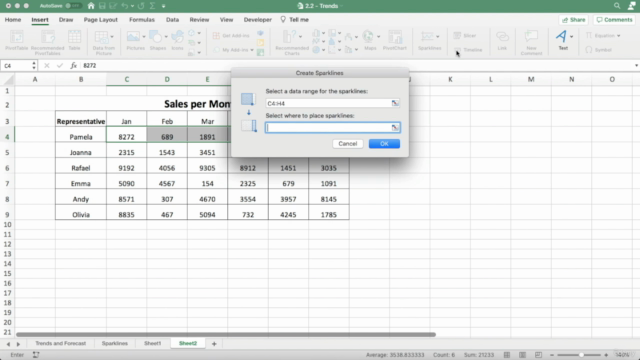Click the Text ribbon icon
The image size is (640, 360).
[561, 40]
